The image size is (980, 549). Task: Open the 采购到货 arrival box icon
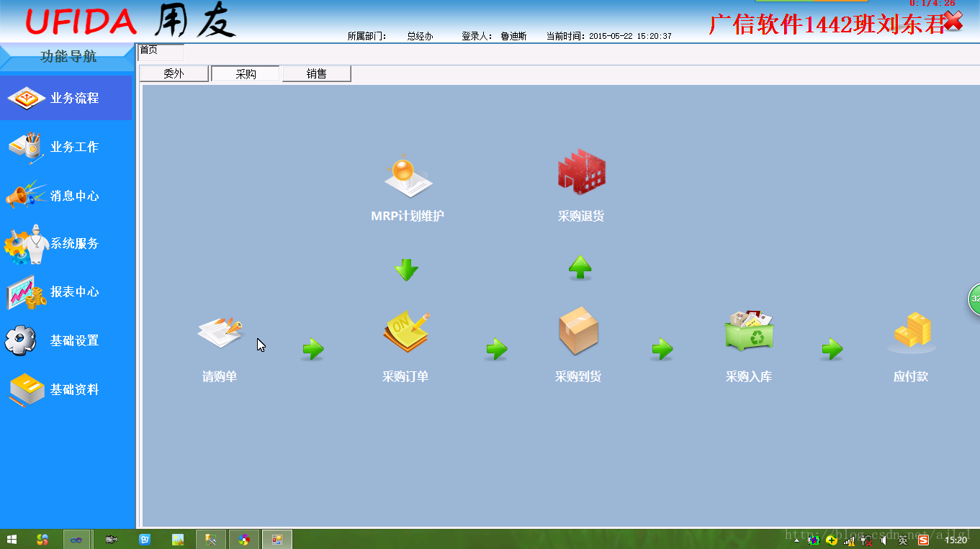[578, 330]
